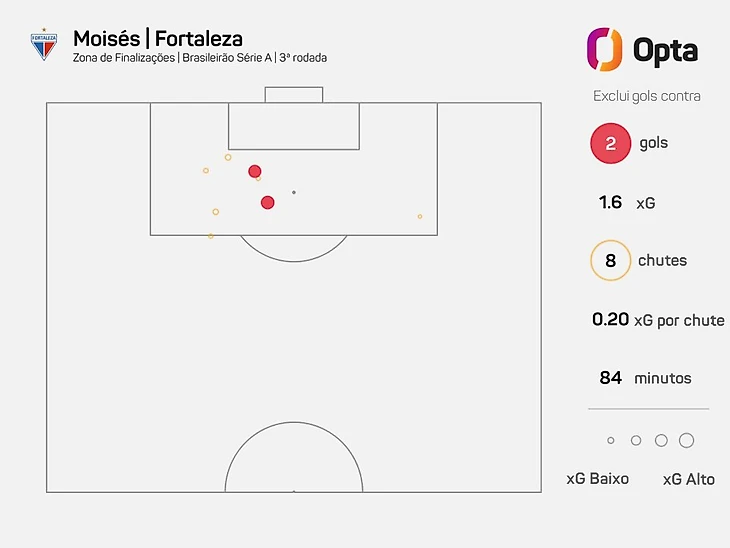
Task: Click the penalty spot dot
Action: (293, 192)
